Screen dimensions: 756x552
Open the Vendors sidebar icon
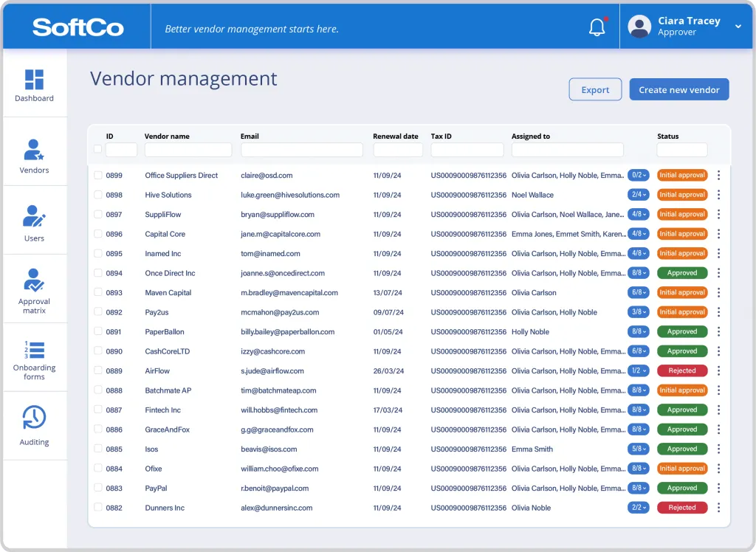point(34,149)
